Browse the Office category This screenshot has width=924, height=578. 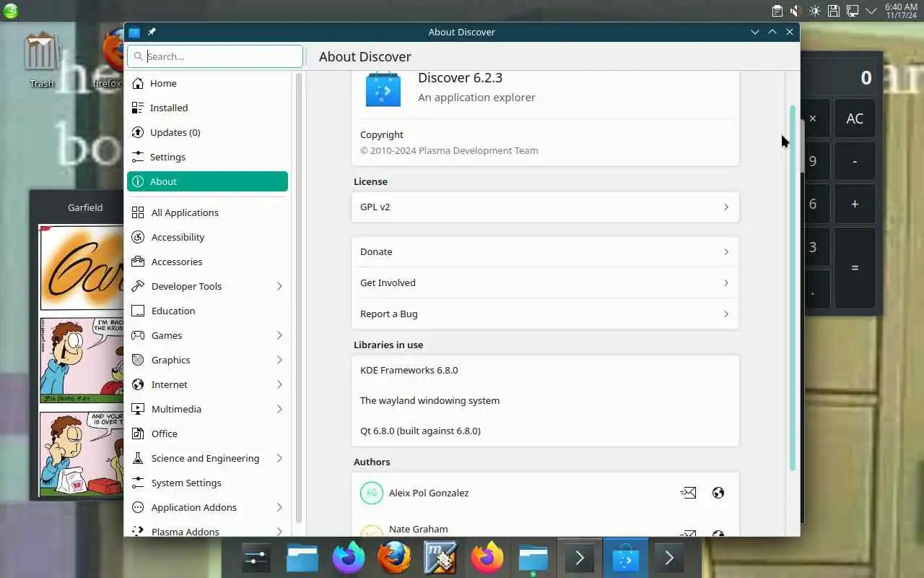[x=207, y=433]
